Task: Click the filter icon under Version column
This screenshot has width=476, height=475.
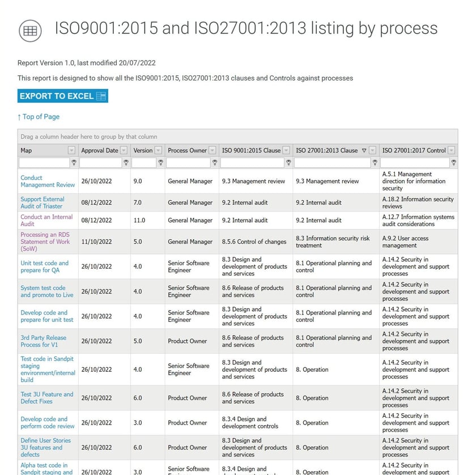Action: (x=160, y=163)
